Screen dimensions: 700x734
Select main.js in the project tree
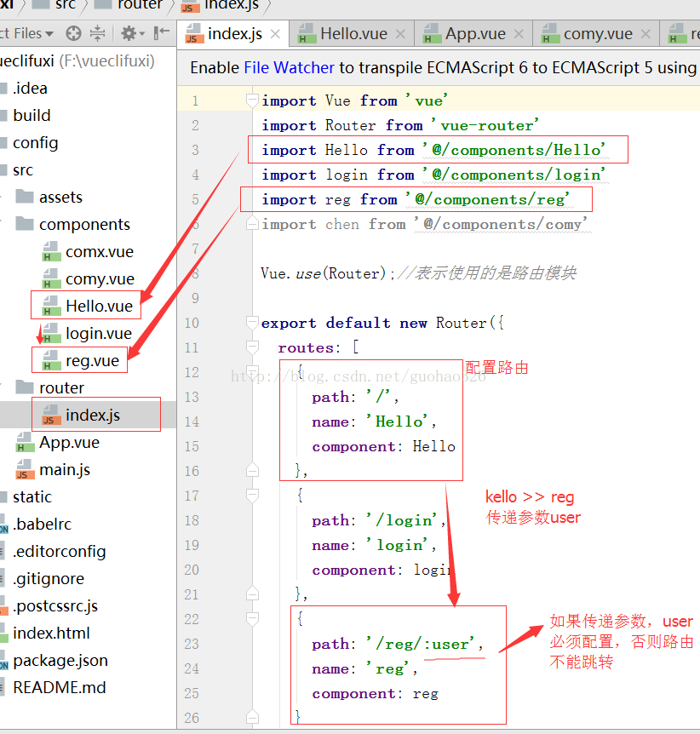65,469
